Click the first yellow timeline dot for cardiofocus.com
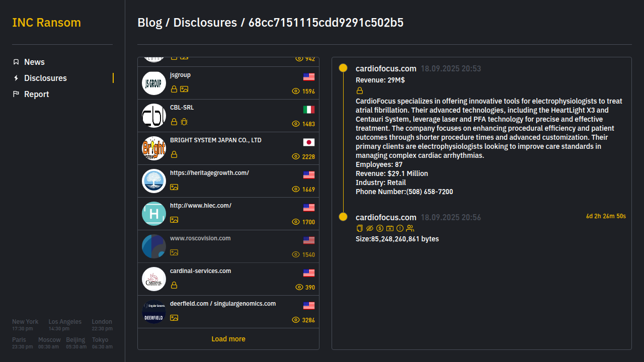The height and width of the screenshot is (362, 644). coord(343,68)
